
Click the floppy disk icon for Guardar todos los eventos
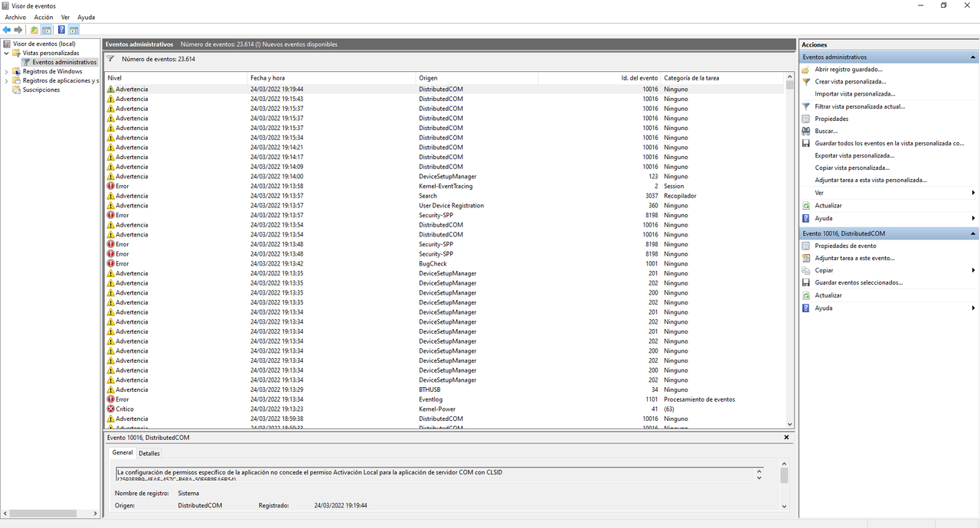806,143
